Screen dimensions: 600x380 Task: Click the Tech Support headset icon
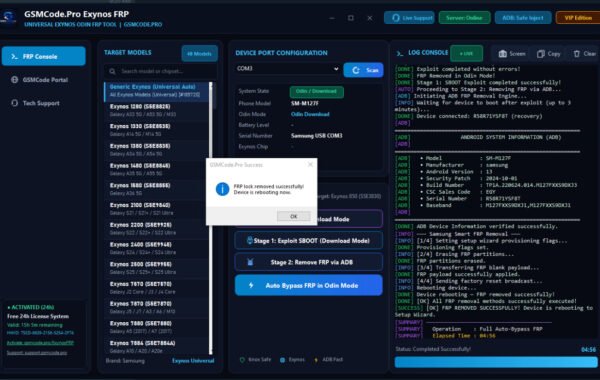15,103
